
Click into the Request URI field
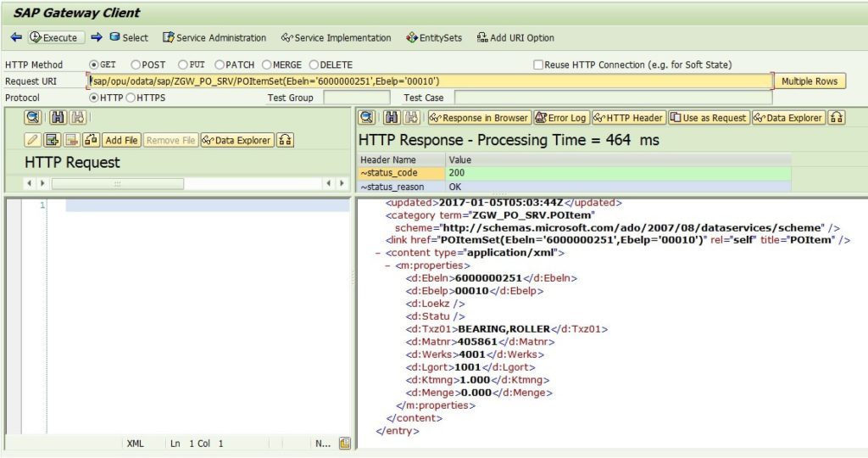(x=430, y=81)
